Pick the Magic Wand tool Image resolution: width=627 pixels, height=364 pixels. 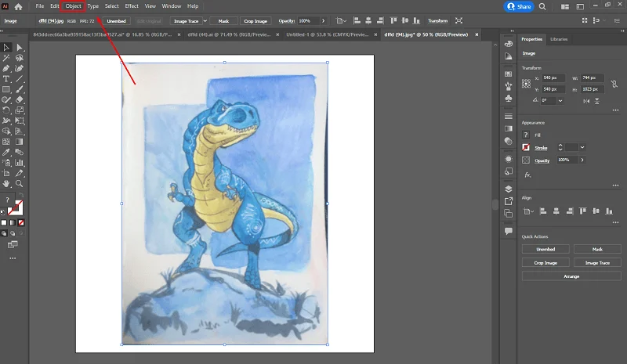6,58
